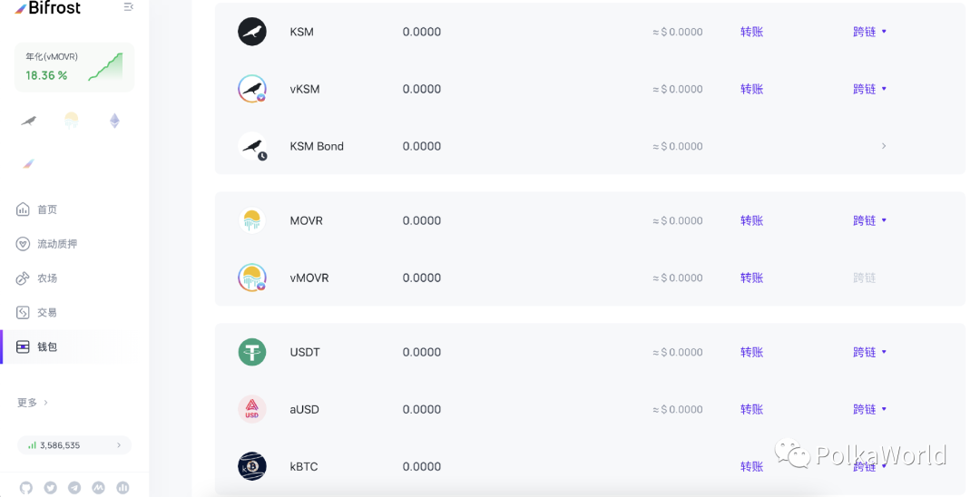Screen dimensions: 980x497
Task: Click the kBTC token icon
Action: coord(251,466)
